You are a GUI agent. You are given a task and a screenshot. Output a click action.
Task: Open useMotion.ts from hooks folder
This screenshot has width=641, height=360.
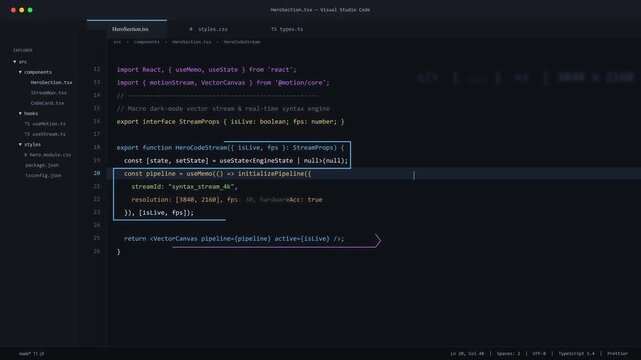(x=49, y=123)
